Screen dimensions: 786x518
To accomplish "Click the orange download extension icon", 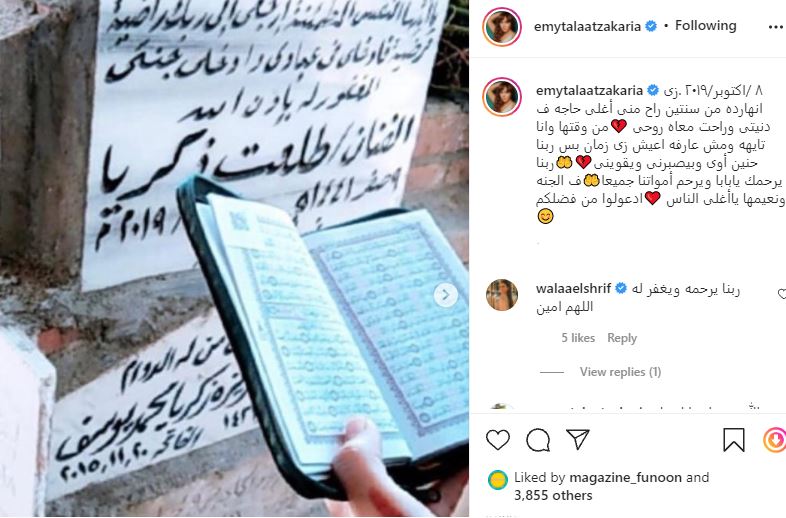I will click(774, 440).
